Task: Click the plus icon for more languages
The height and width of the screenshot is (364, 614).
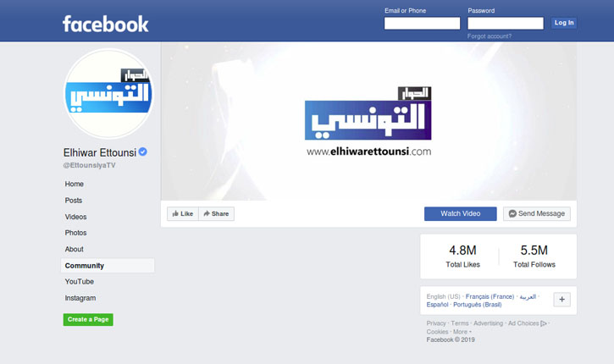Action: (x=562, y=300)
